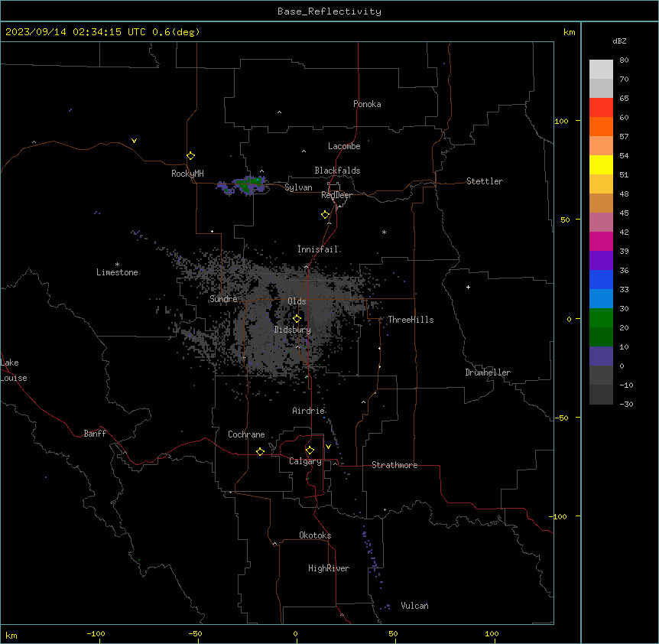This screenshot has height=644, width=659.
Task: Click the magenta swatch in dBZ legend
Action: click(x=601, y=241)
